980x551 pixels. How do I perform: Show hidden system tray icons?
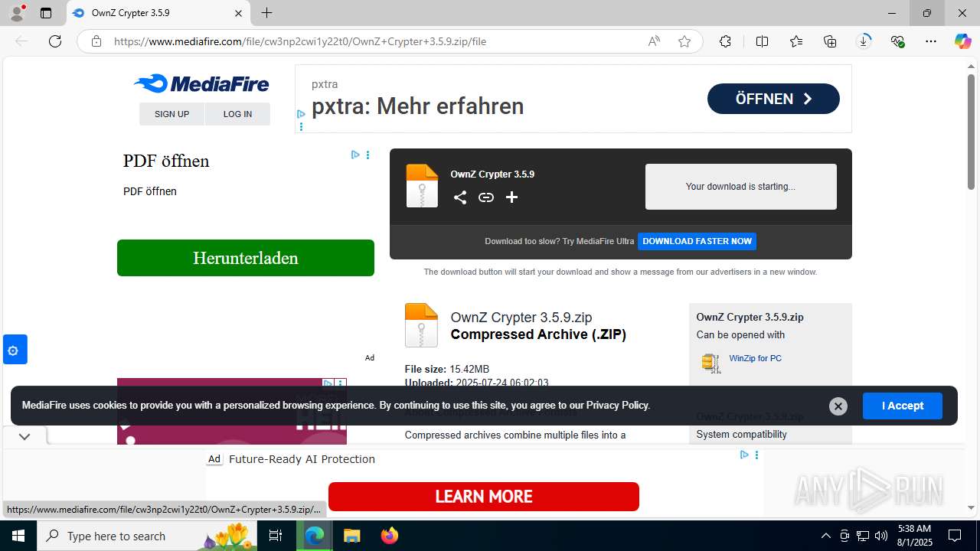(825, 536)
